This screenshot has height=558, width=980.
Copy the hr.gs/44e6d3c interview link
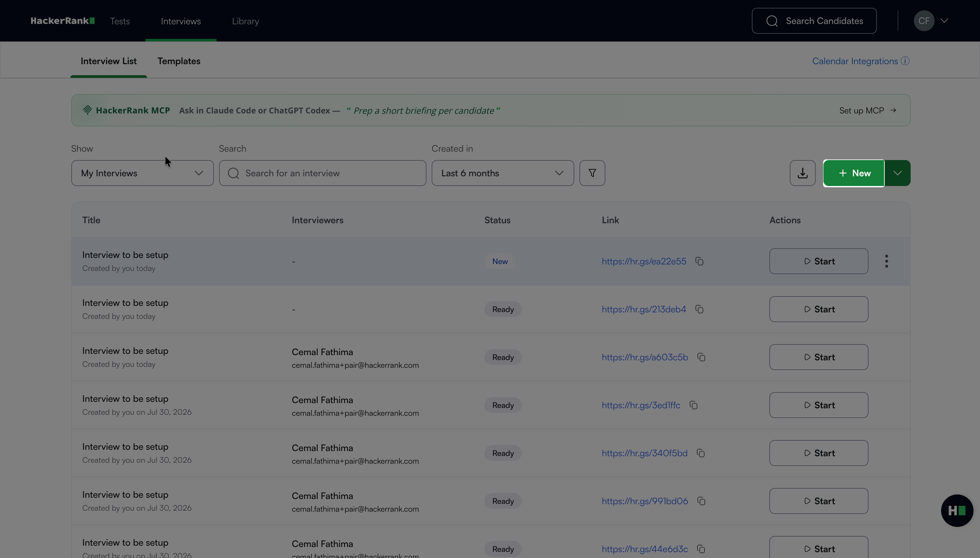click(701, 549)
